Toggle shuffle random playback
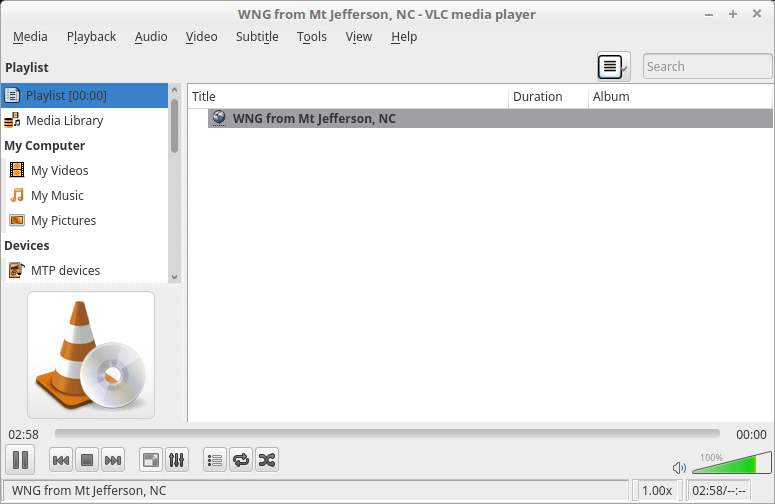 click(x=267, y=461)
